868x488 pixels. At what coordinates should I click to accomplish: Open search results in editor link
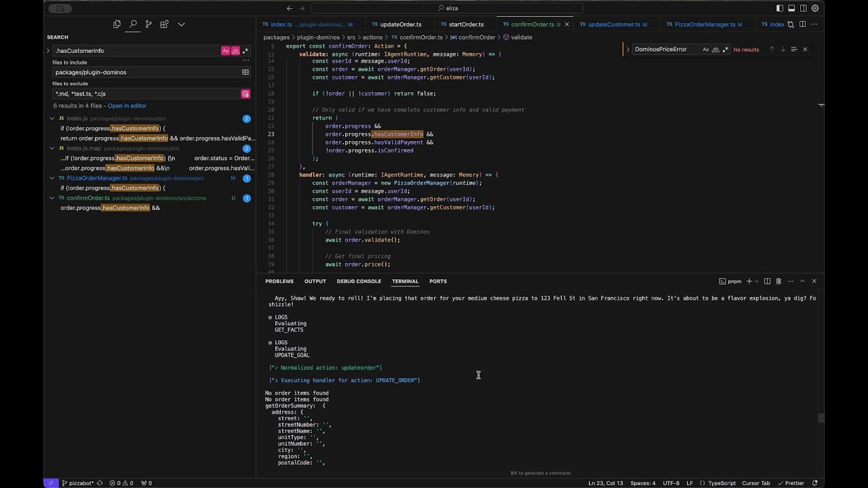[127, 106]
